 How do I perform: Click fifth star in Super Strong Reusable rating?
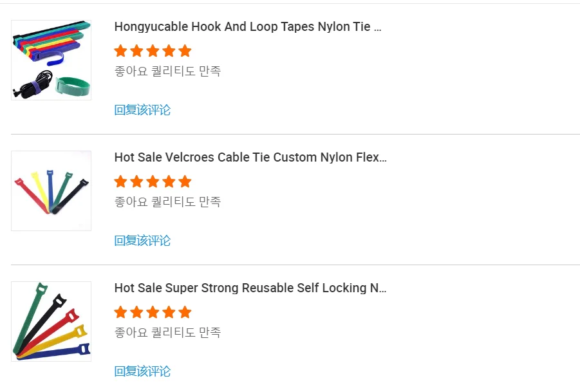185,312
